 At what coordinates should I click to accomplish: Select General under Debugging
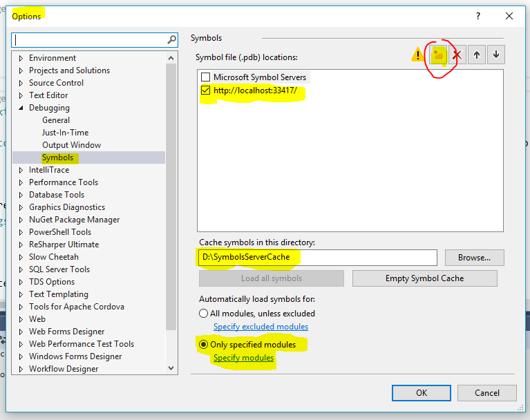click(x=56, y=120)
